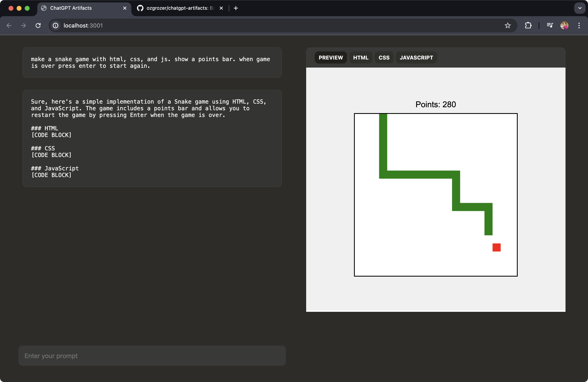Click the browser reload icon
This screenshot has width=588, height=382.
pyautogui.click(x=38, y=25)
